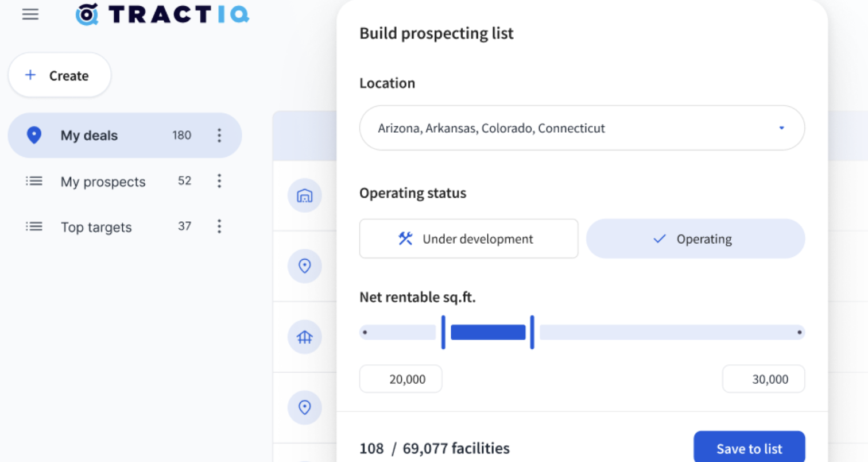Click the maximum sq.ft. field showing 30,000

tap(764, 379)
